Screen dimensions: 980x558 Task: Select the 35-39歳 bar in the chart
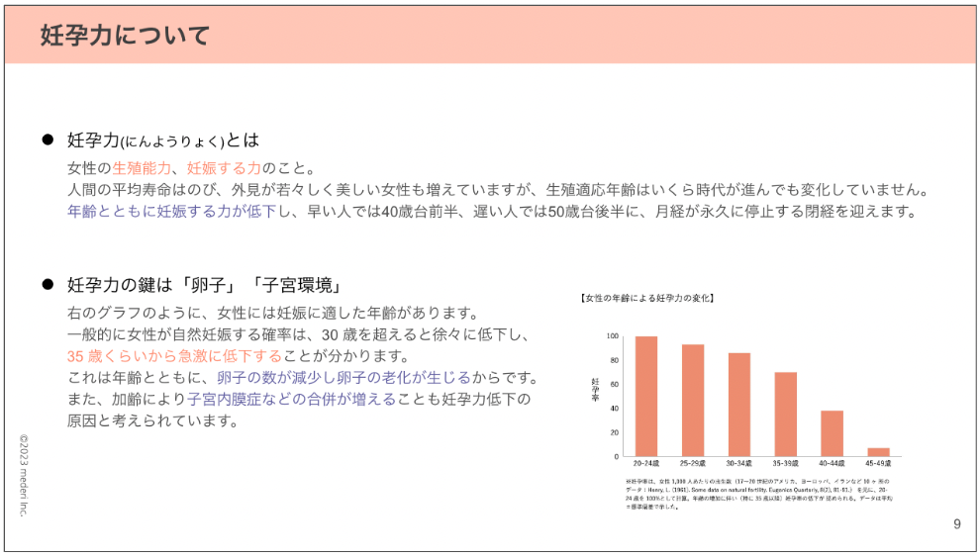coord(786,414)
